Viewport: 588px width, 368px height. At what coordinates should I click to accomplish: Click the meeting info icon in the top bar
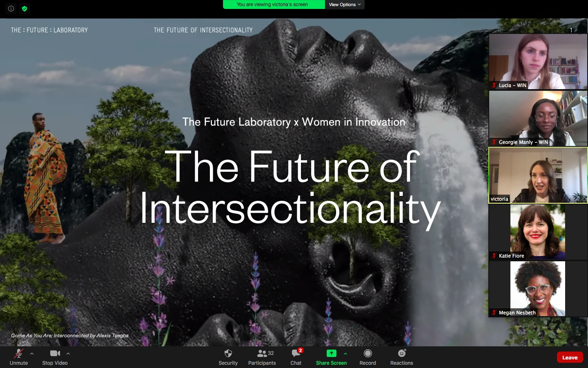coord(11,8)
